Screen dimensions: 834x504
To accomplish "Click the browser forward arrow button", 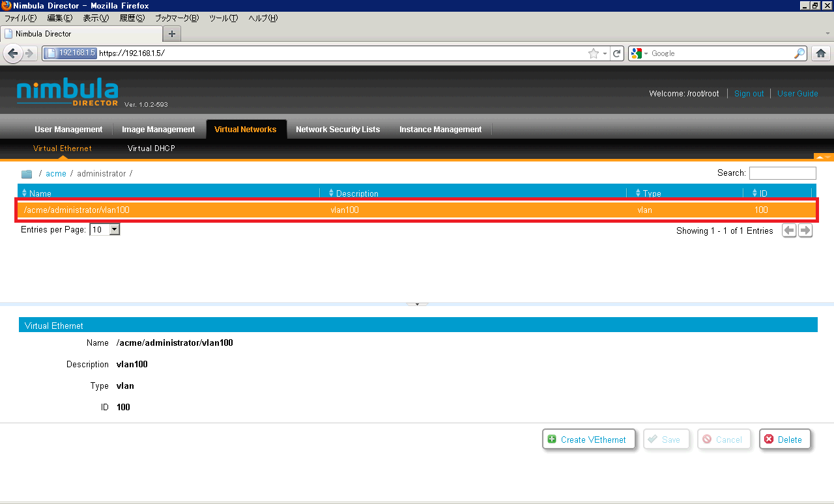I will (x=29, y=53).
